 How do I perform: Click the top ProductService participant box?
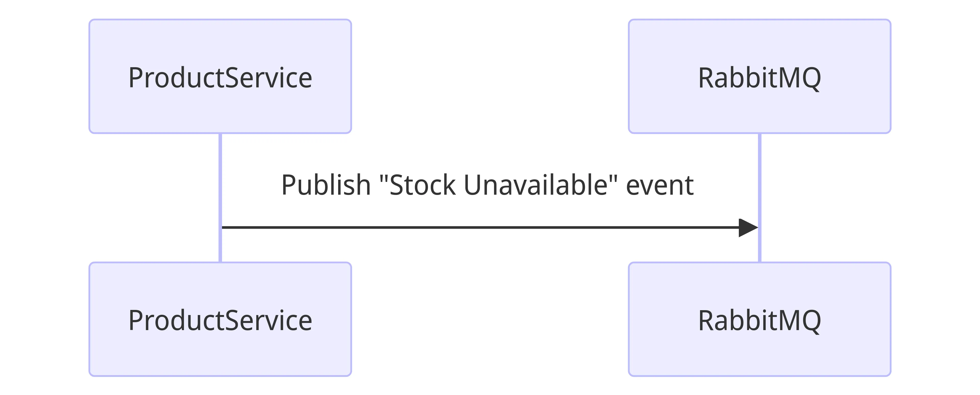click(220, 76)
